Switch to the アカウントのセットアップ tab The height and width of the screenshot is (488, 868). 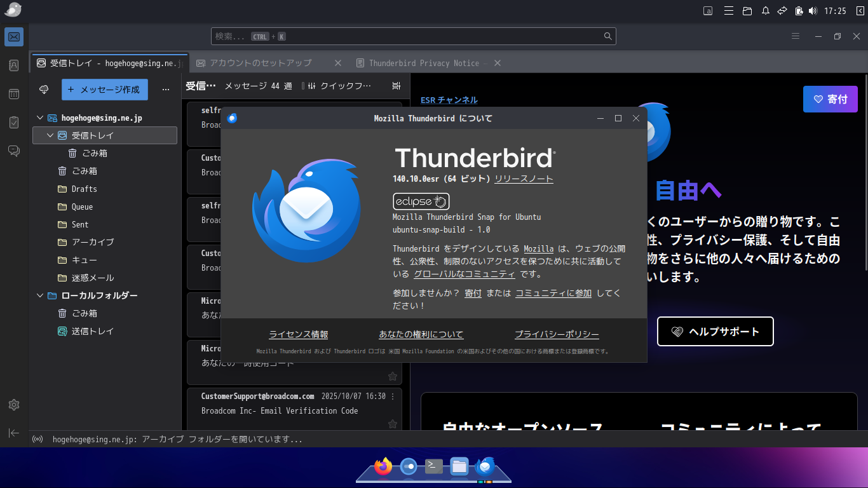point(261,63)
